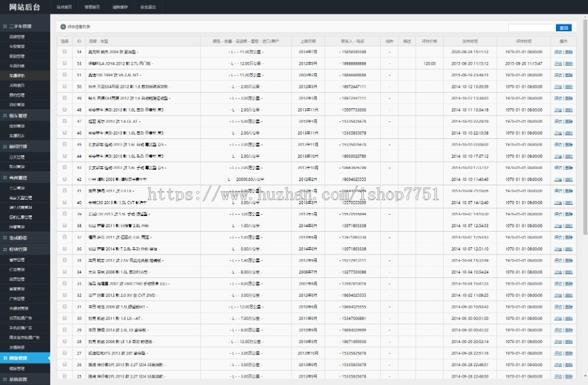Open 管理首页 in the top navigation
This screenshot has height=385, width=588.
92,7
